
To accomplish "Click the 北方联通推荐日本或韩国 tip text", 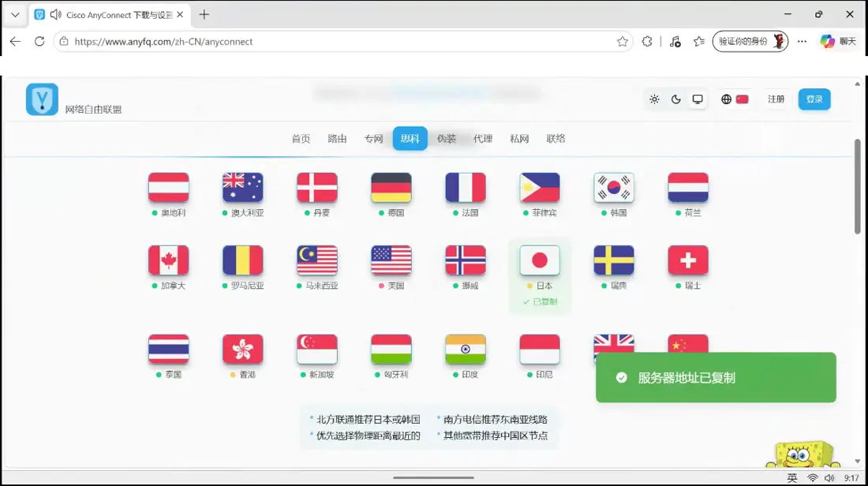I will coord(369,420).
